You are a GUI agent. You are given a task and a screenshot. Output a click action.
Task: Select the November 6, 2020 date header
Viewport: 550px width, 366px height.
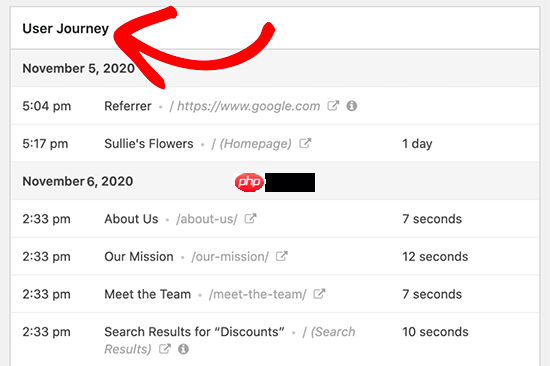pos(78,181)
